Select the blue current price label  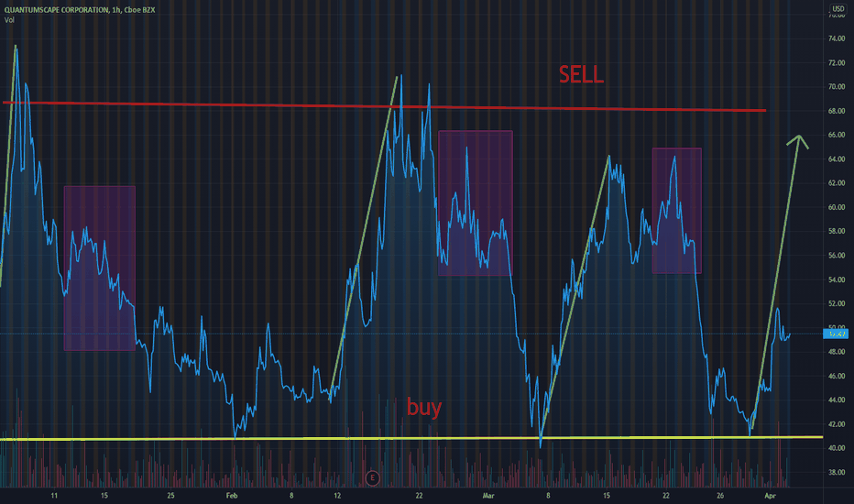click(836, 334)
